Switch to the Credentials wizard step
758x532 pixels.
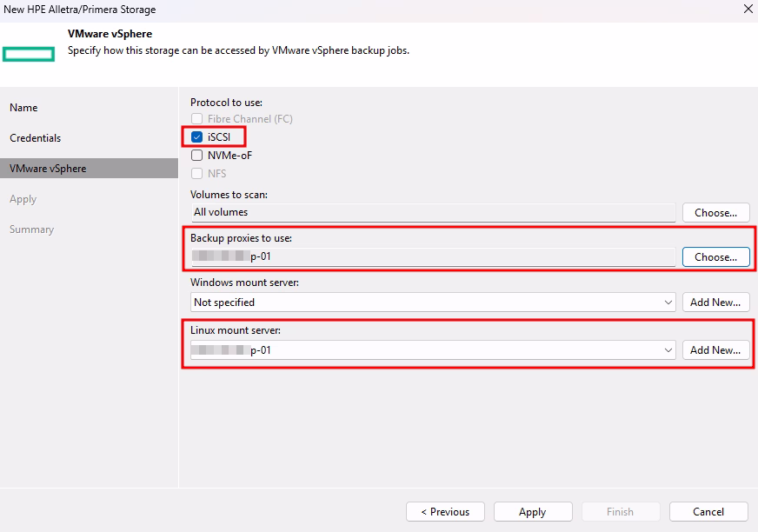point(36,138)
